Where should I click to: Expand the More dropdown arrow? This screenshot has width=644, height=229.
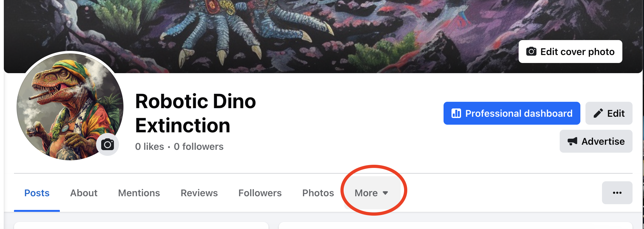tap(385, 193)
